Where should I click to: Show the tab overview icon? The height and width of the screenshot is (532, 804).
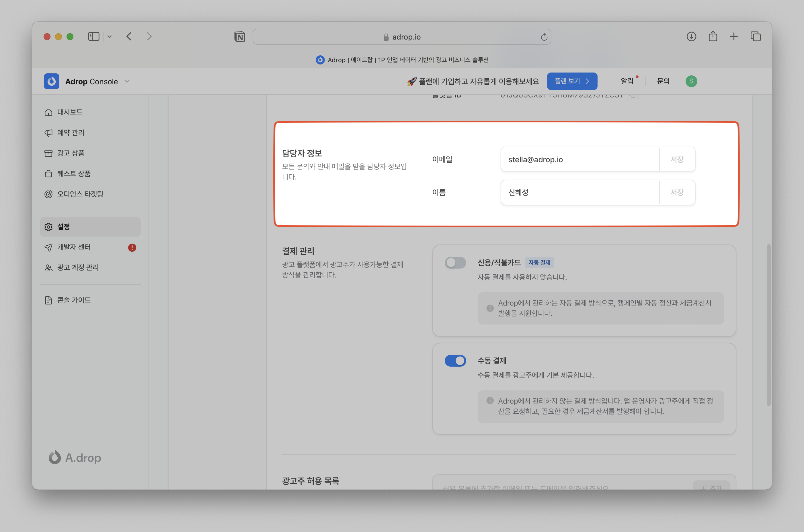[756, 36]
